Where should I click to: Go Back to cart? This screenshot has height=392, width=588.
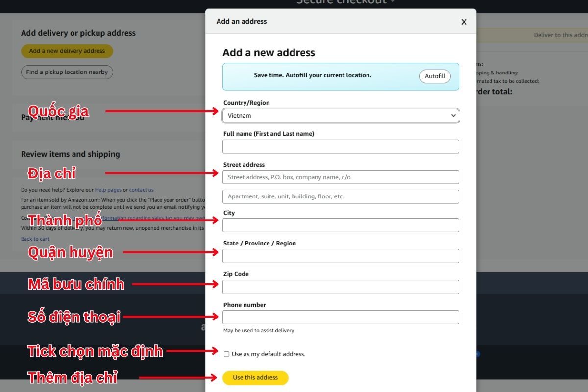35,239
